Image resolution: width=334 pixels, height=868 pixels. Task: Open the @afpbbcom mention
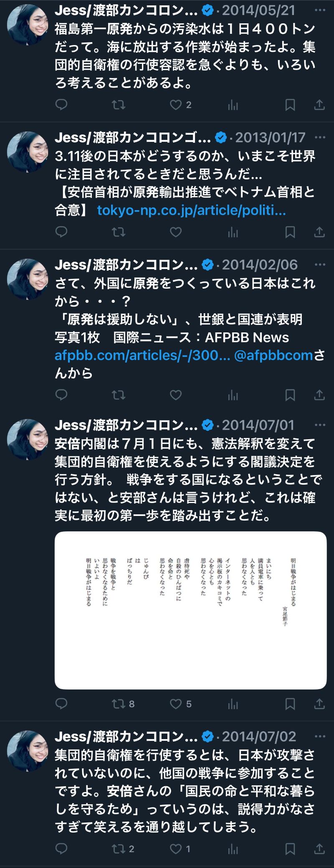click(273, 355)
